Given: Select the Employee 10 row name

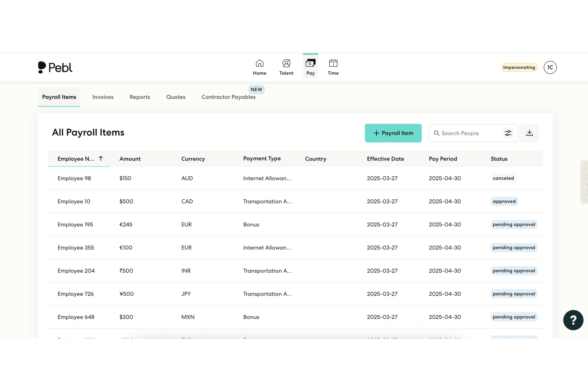Looking at the screenshot, I should click(74, 201).
